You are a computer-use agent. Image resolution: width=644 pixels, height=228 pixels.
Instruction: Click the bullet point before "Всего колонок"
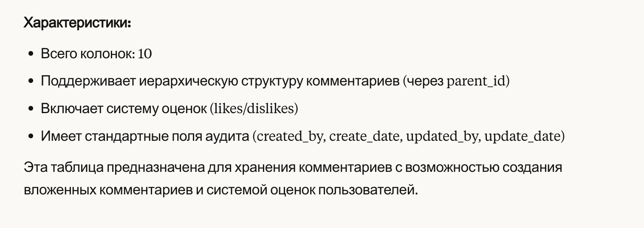(x=31, y=54)
